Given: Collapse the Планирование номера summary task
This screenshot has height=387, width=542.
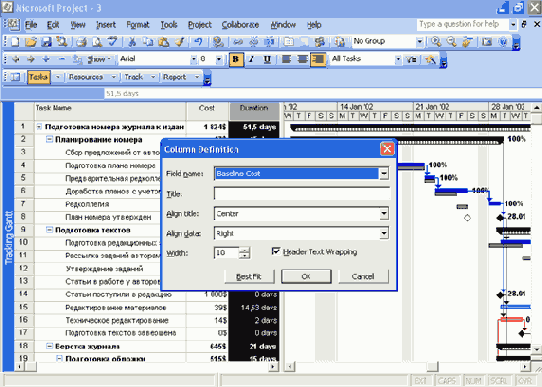Looking at the screenshot, I should coord(50,140).
